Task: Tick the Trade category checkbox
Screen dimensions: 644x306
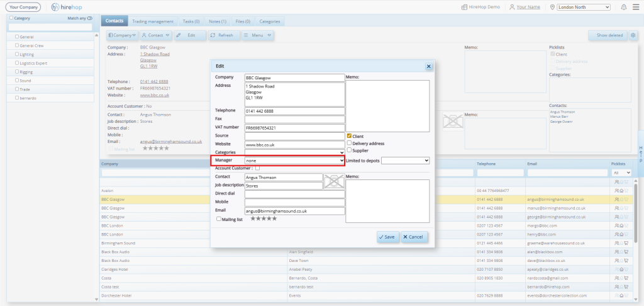Action: click(x=17, y=89)
